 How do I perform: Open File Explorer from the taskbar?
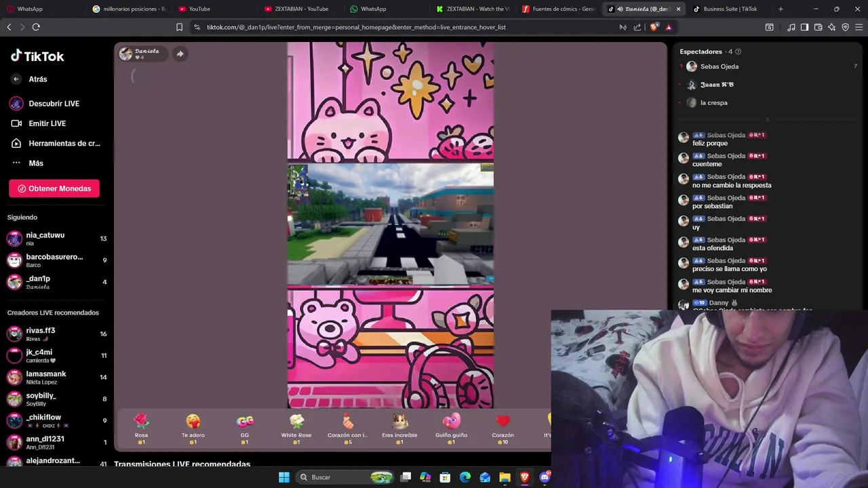point(505,477)
